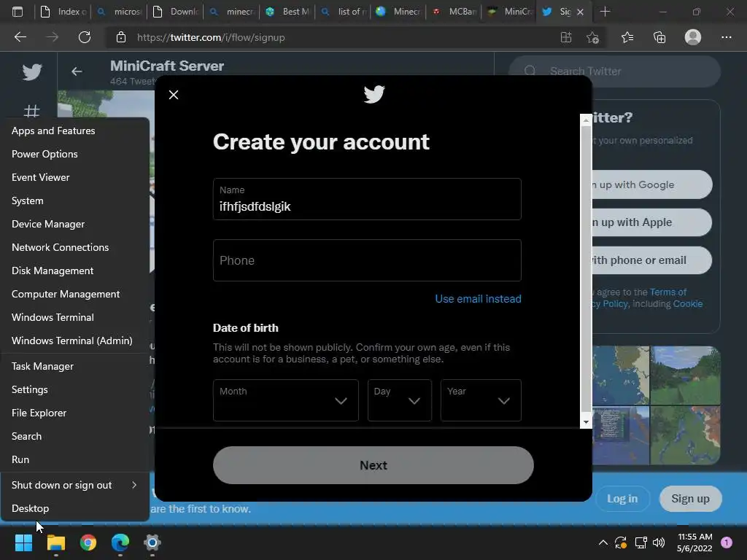Click the Twitter home bird icon in sidebar

click(32, 72)
